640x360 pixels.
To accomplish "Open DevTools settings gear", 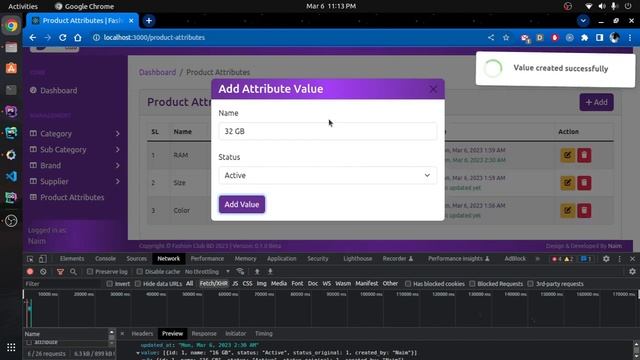I will coord(606,259).
